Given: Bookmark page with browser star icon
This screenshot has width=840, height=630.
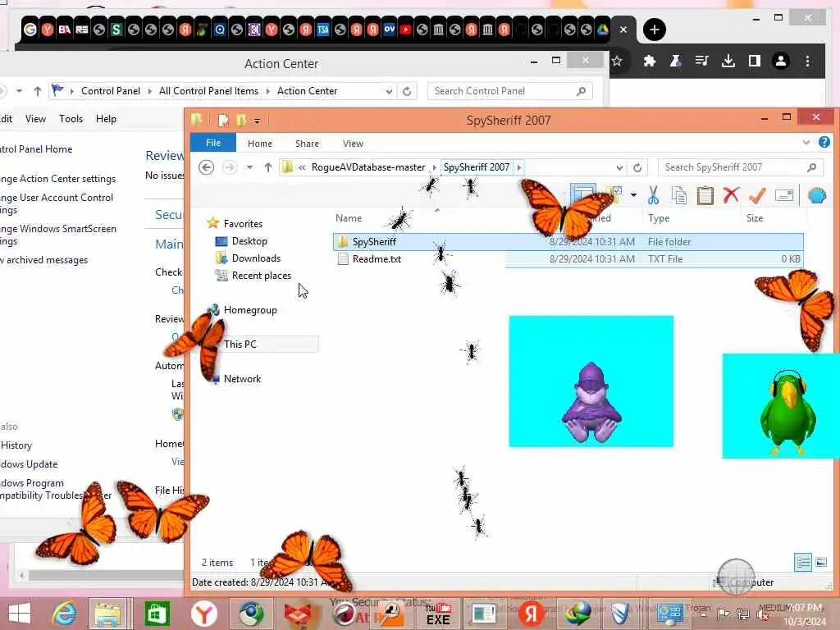Looking at the screenshot, I should pyautogui.click(x=617, y=61).
